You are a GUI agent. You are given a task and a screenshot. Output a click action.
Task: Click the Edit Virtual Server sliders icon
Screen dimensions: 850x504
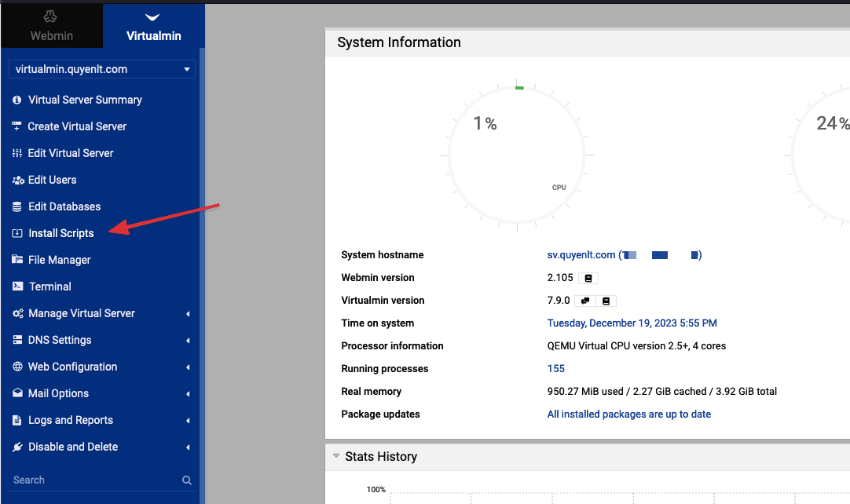[16, 153]
